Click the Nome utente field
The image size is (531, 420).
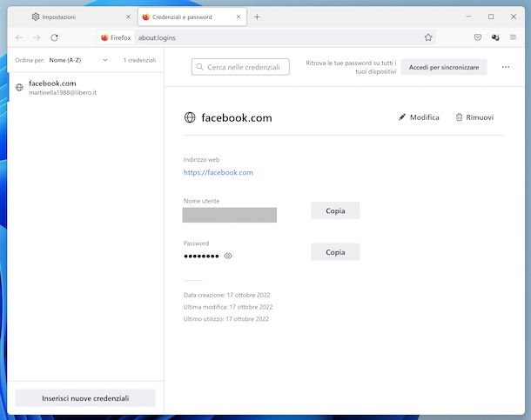230,215
